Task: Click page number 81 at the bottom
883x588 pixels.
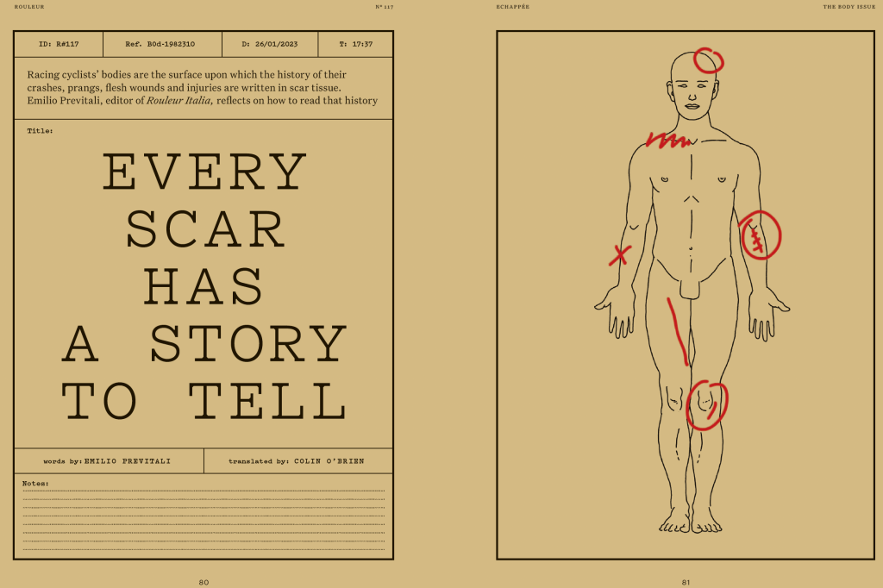Action: click(686, 582)
